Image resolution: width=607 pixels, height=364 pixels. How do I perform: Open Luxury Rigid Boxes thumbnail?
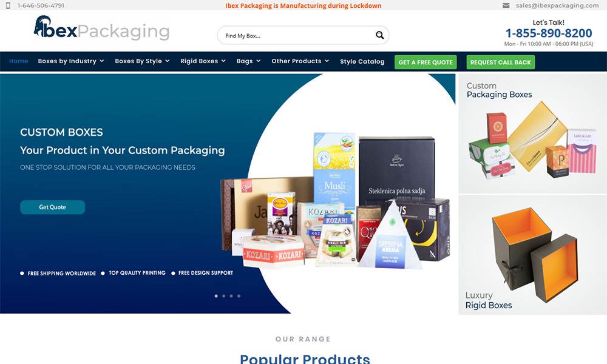coord(533,255)
